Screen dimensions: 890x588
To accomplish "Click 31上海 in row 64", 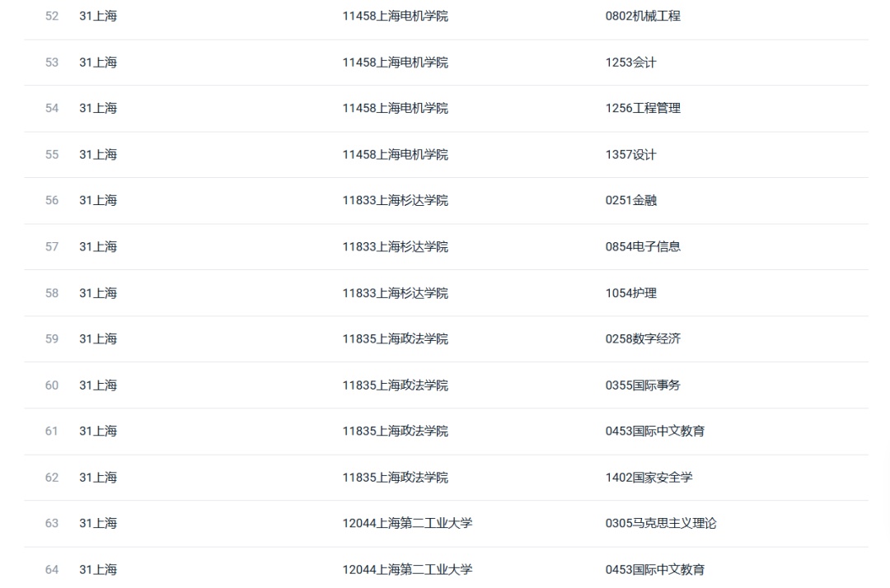I will 98,570.
